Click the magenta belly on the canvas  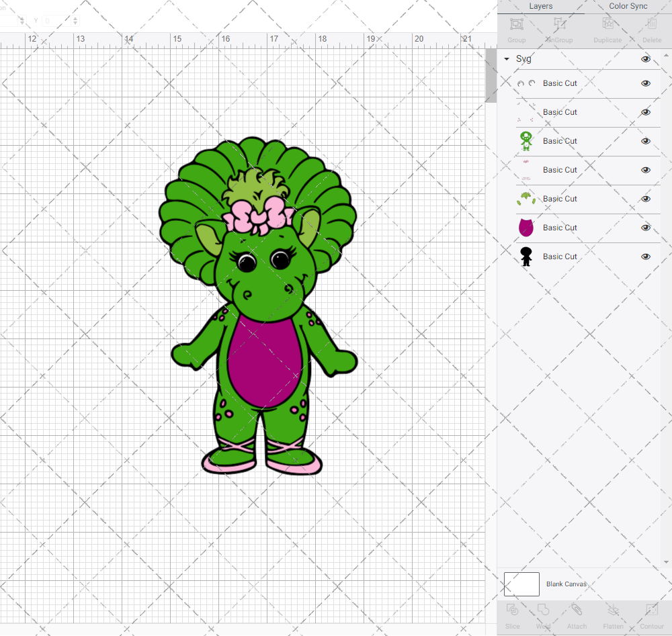click(265, 361)
